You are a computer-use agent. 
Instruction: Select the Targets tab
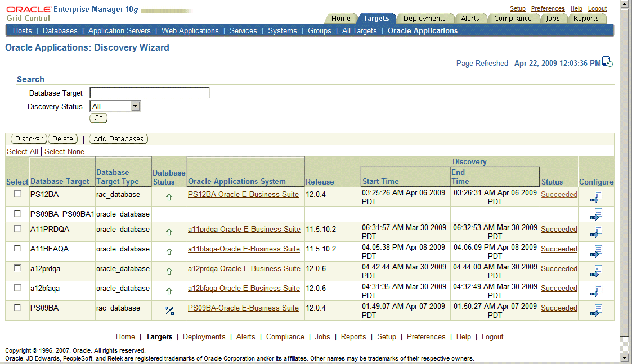tap(375, 18)
